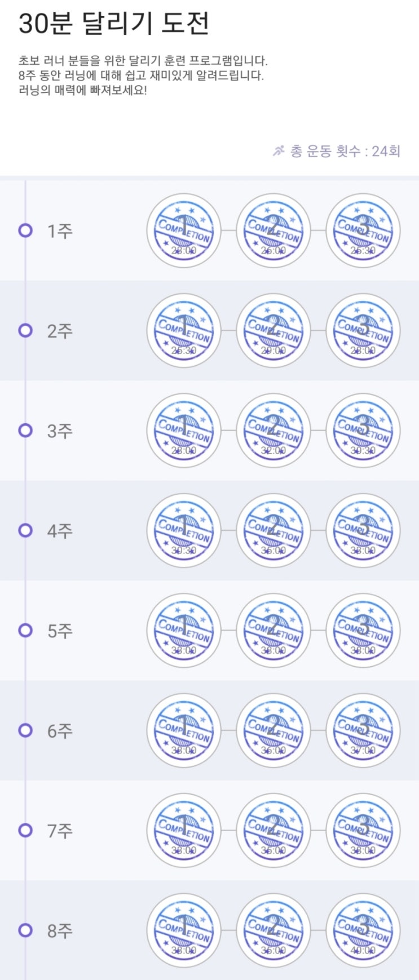This screenshot has height=980, width=419.
Task: Open week 3 session 1 stamp
Action: coord(183,431)
